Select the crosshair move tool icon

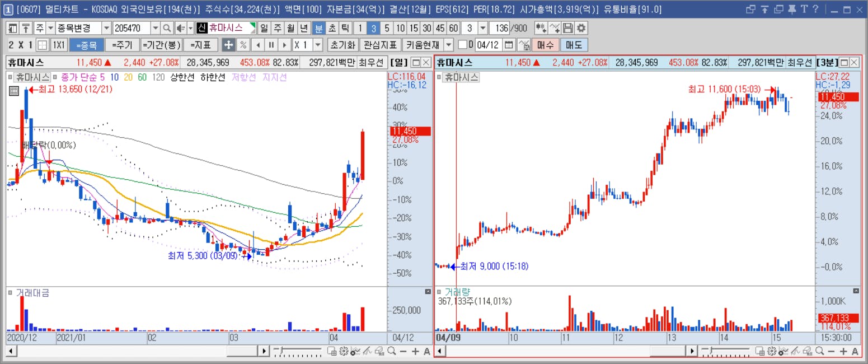click(x=228, y=45)
